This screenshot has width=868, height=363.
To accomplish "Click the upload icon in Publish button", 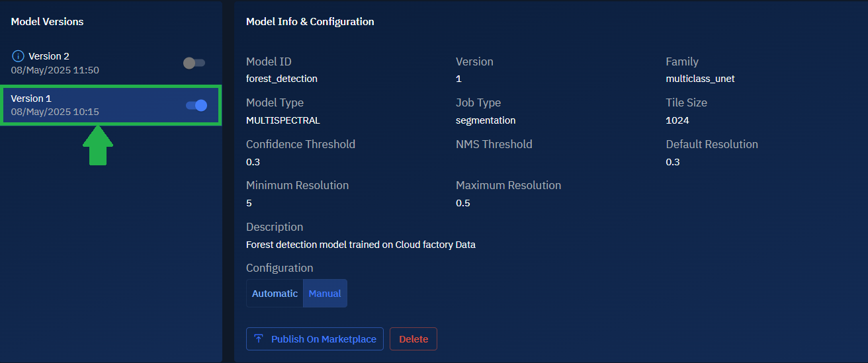I will (x=259, y=339).
